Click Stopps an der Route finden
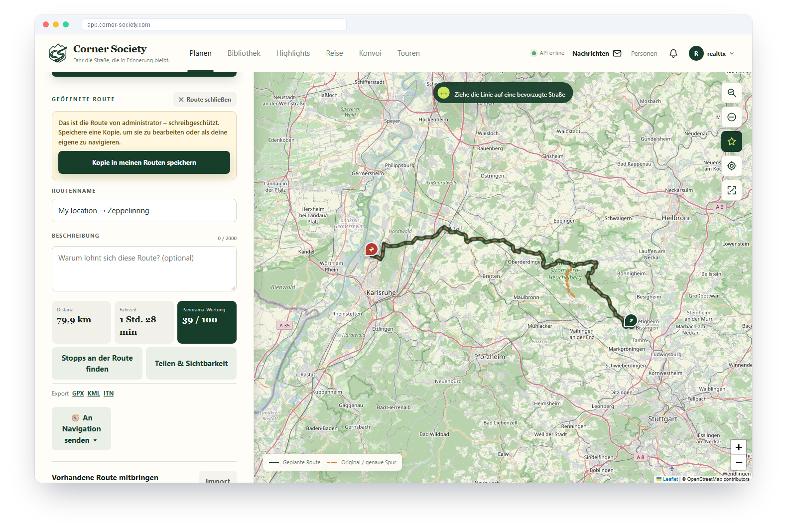Image resolution: width=787 pixels, height=532 pixels. pos(97,364)
